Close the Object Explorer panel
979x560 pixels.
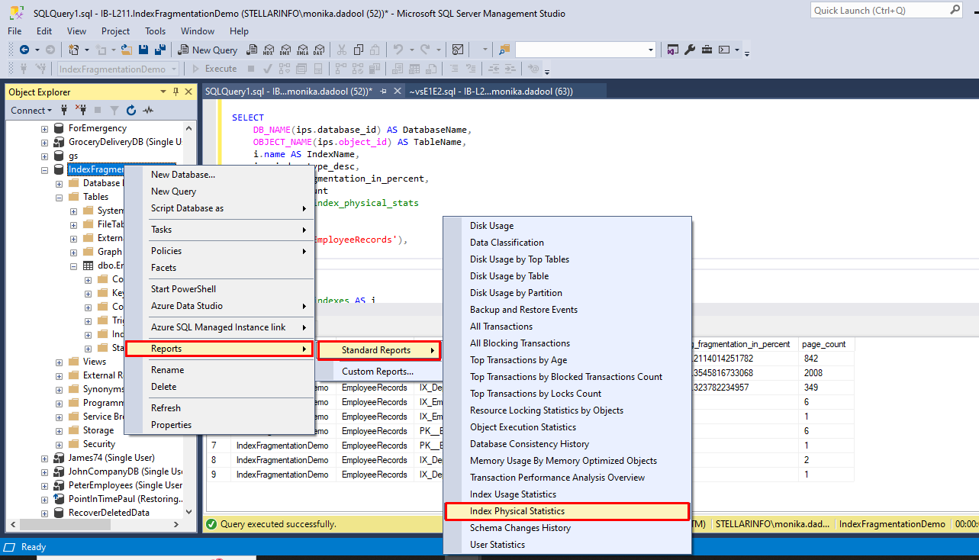point(188,92)
